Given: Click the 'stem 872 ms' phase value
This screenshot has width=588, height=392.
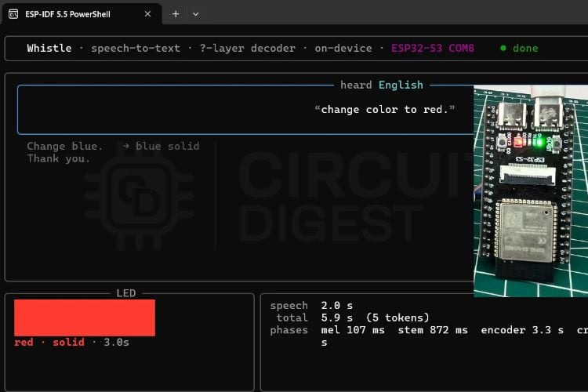Looking at the screenshot, I should [433, 330].
